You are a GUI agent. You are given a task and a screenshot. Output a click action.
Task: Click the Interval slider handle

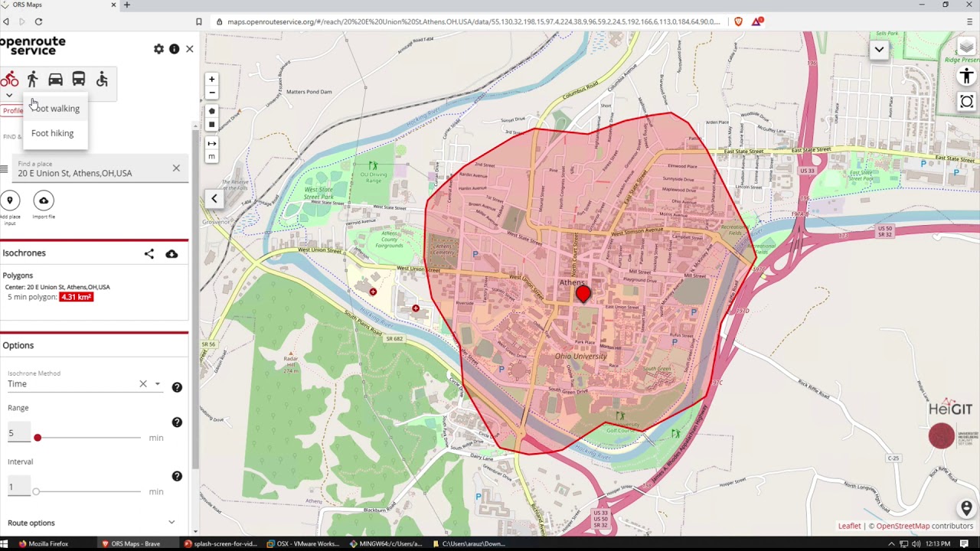coord(36,491)
